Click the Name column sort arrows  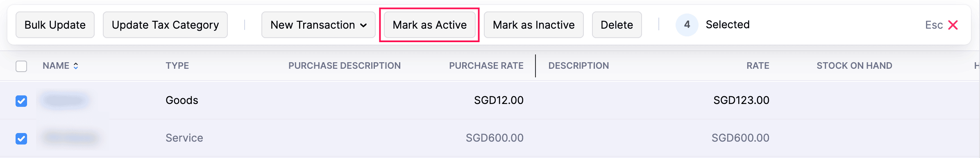coord(76,66)
